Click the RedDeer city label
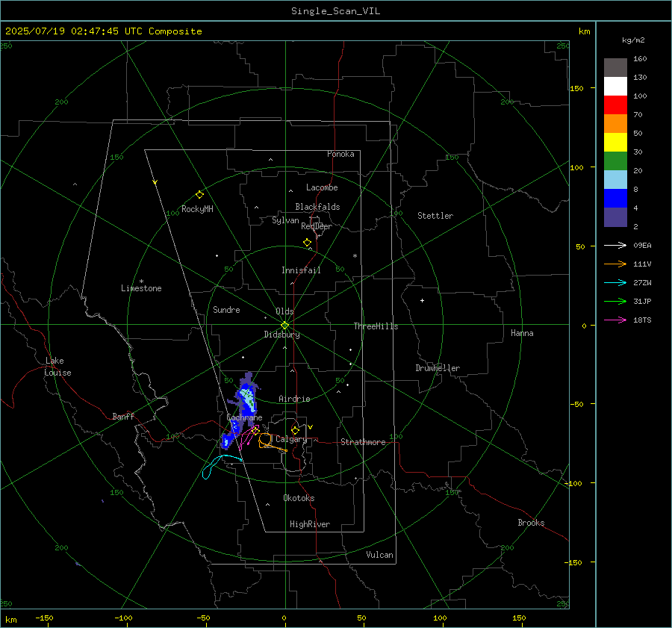Image resolution: width=672 pixels, height=628 pixels. pyautogui.click(x=317, y=226)
